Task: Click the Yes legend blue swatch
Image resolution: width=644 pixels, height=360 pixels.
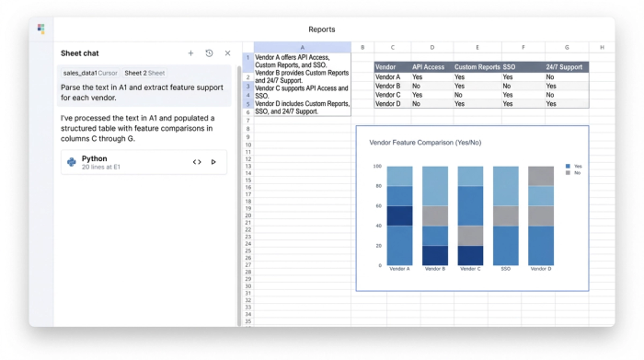Action: tap(568, 166)
